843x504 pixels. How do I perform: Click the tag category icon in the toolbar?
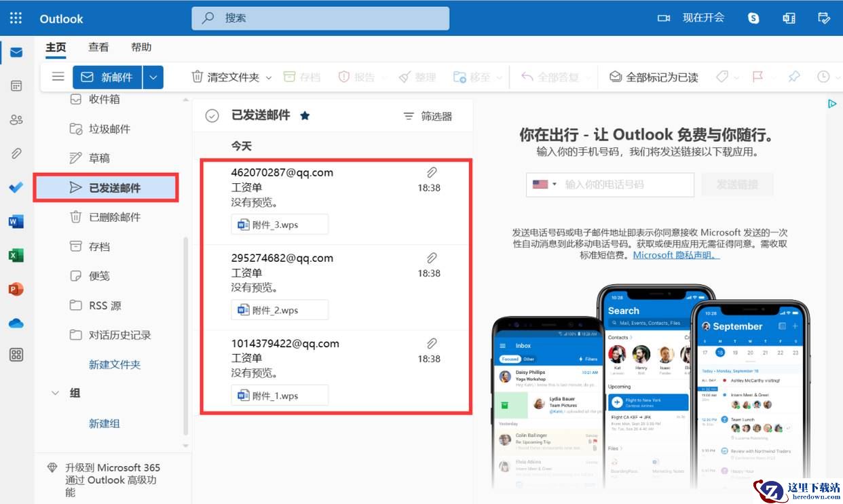(x=722, y=77)
